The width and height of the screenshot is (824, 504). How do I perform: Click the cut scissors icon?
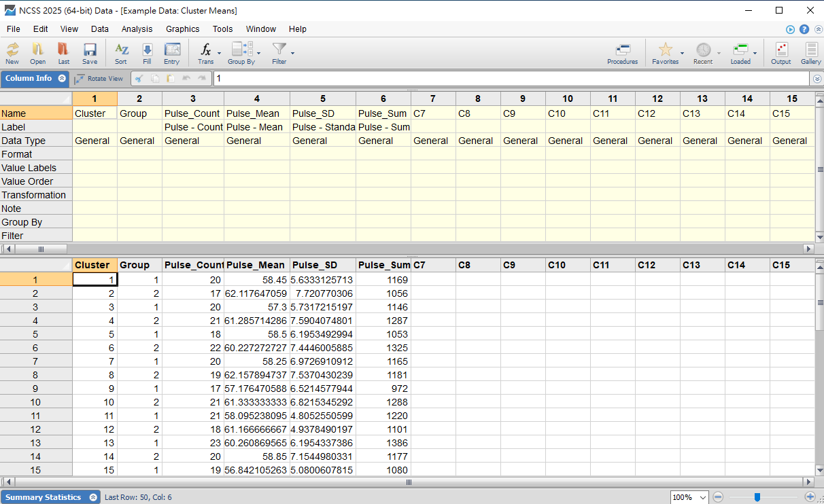pos(139,79)
